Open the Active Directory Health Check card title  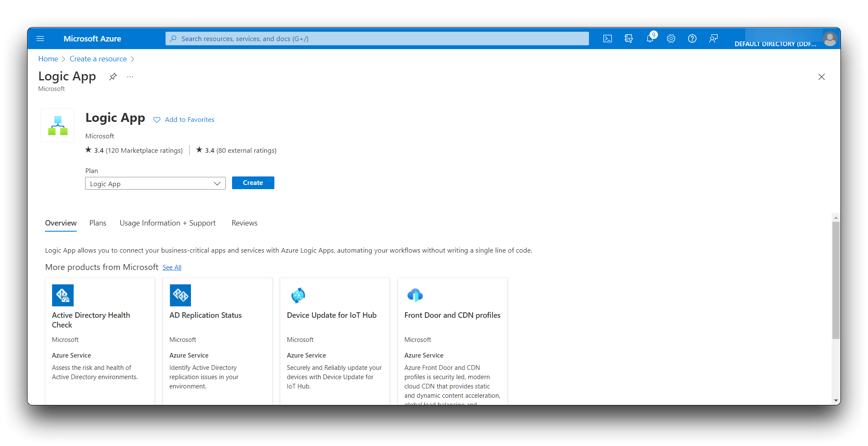click(x=91, y=320)
